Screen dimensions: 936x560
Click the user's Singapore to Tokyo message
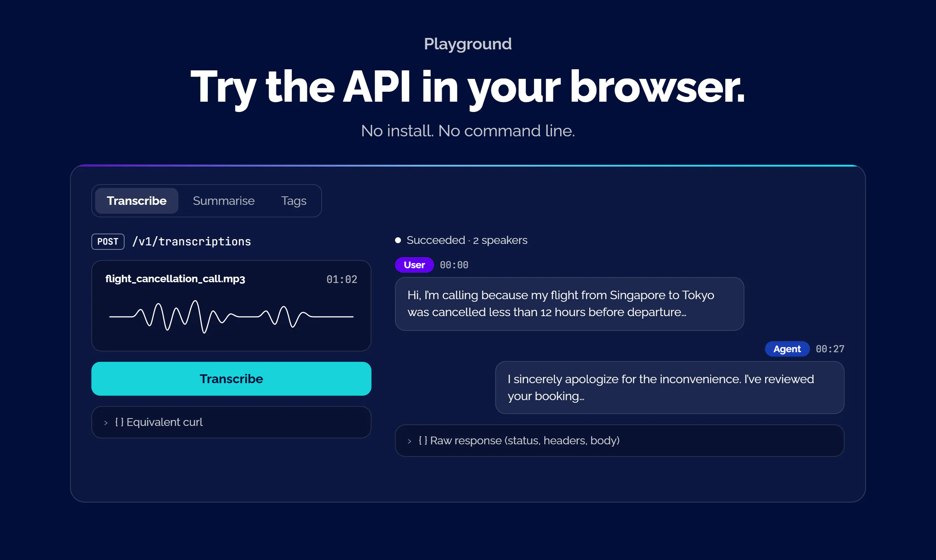click(x=569, y=304)
